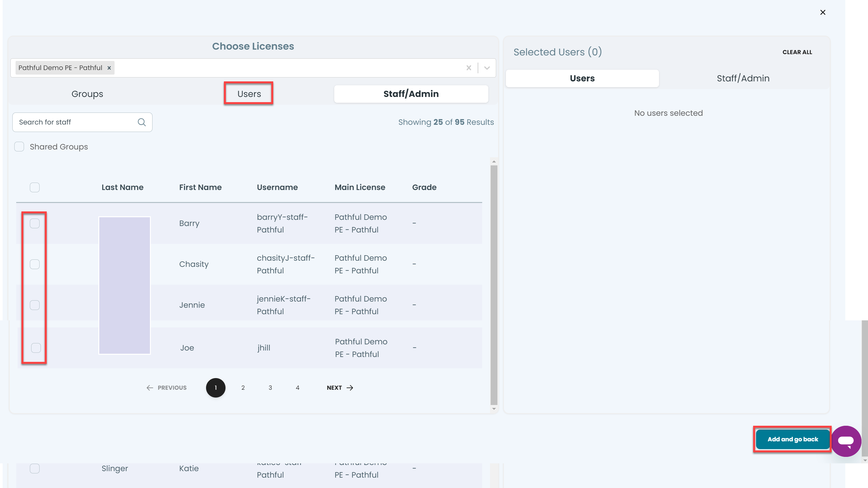Click the list scrollbar up arrow
Screen dimensions: 868x488
pos(494,162)
